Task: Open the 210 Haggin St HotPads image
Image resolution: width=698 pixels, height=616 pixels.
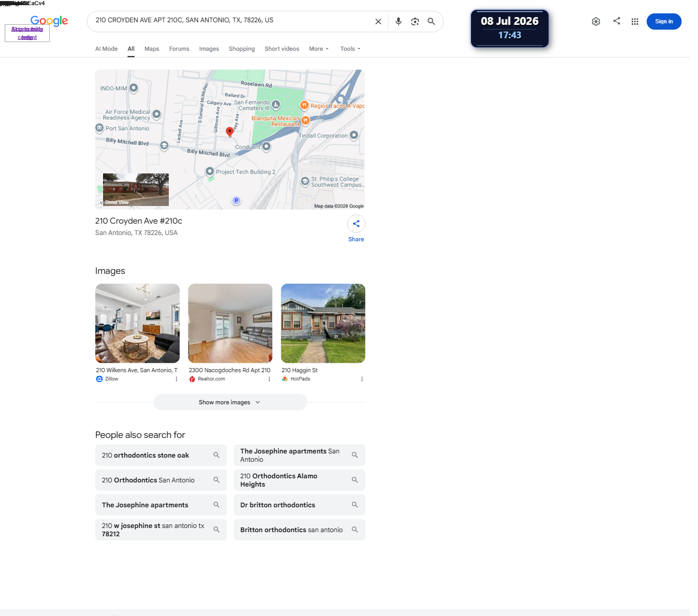Action: 323,323
